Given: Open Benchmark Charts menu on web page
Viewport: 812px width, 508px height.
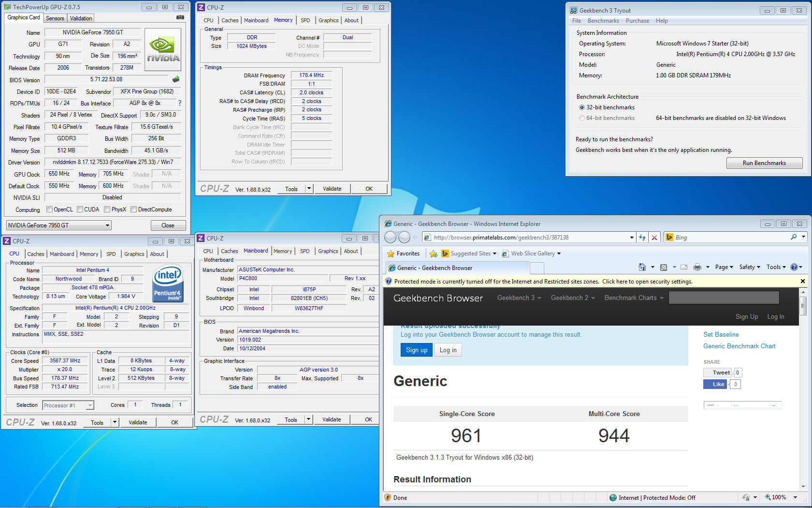Looking at the screenshot, I should click(x=634, y=298).
